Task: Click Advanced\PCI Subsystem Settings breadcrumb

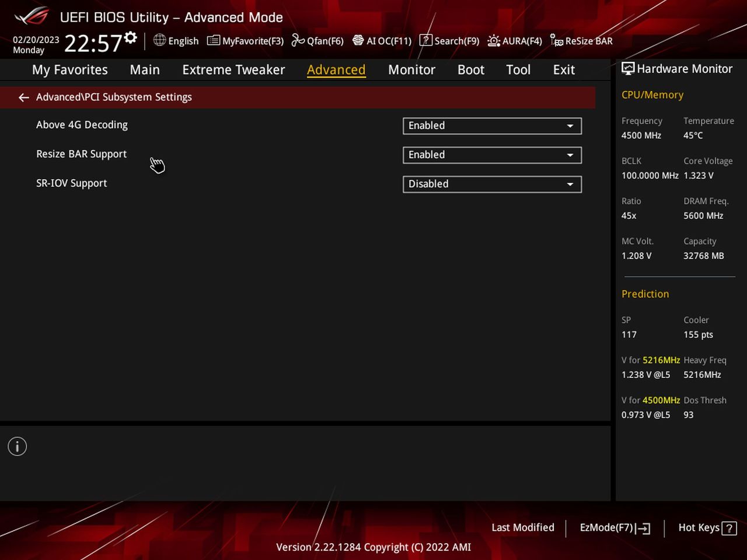Action: [x=114, y=97]
